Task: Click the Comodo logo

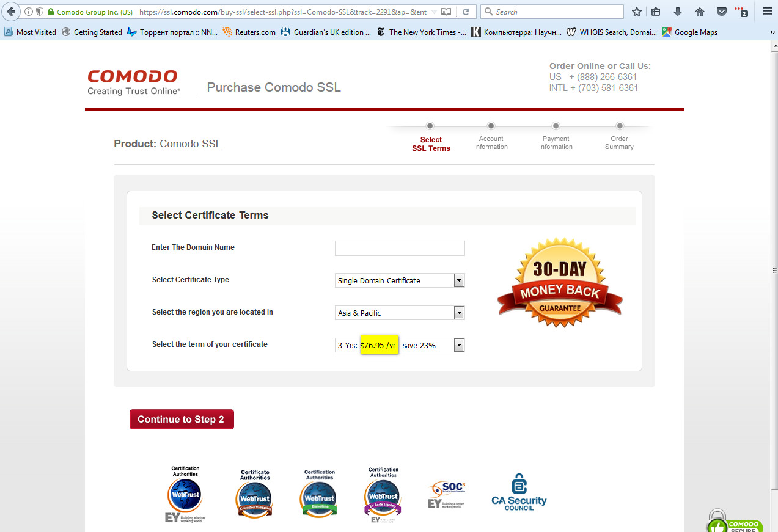Action: [x=134, y=82]
